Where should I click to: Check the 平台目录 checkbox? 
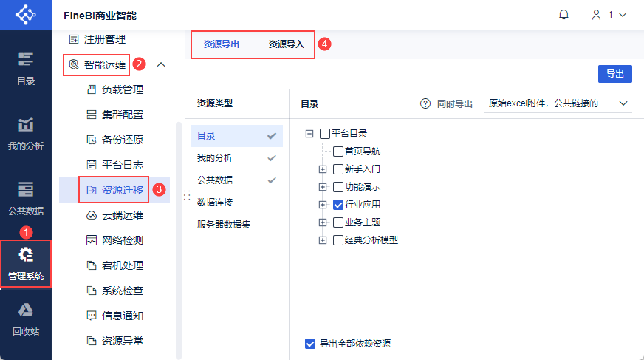(x=325, y=134)
